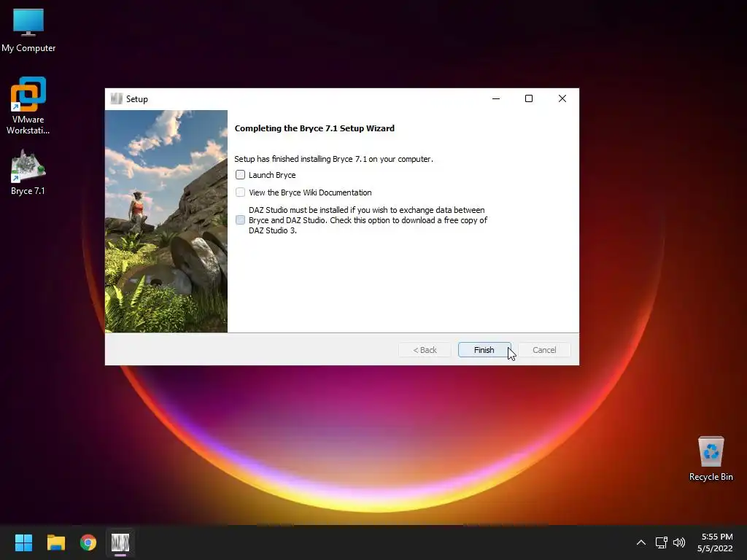
Task: Open File Explorer from taskbar
Action: click(x=55, y=542)
